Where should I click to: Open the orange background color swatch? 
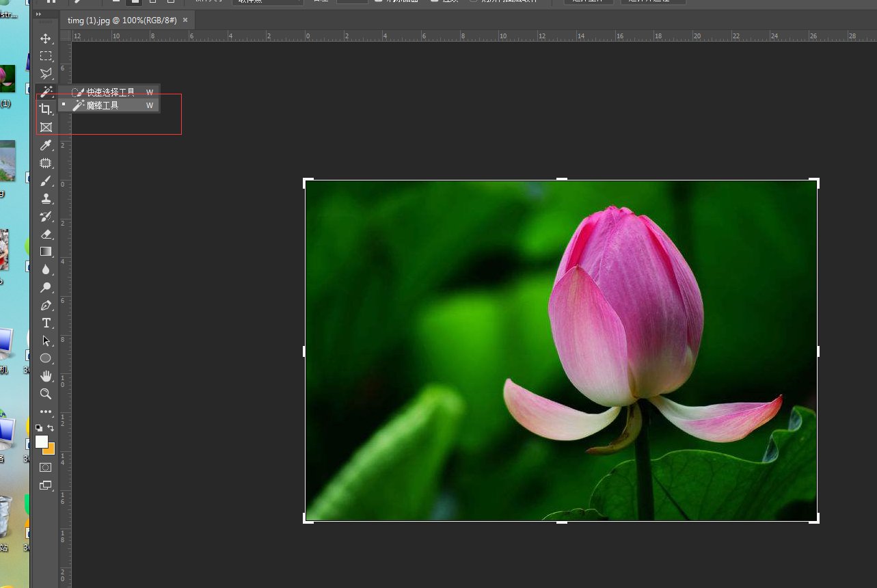coord(51,450)
